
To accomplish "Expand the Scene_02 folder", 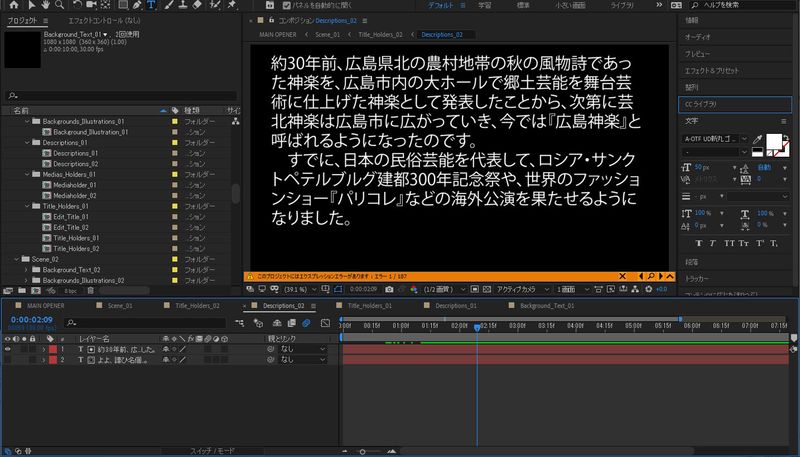I will [19, 258].
